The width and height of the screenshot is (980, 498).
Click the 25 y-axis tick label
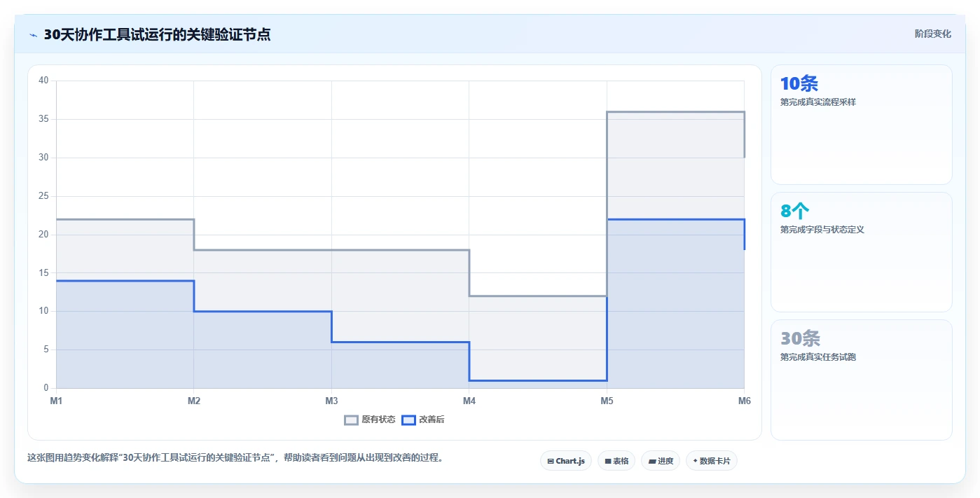point(43,196)
